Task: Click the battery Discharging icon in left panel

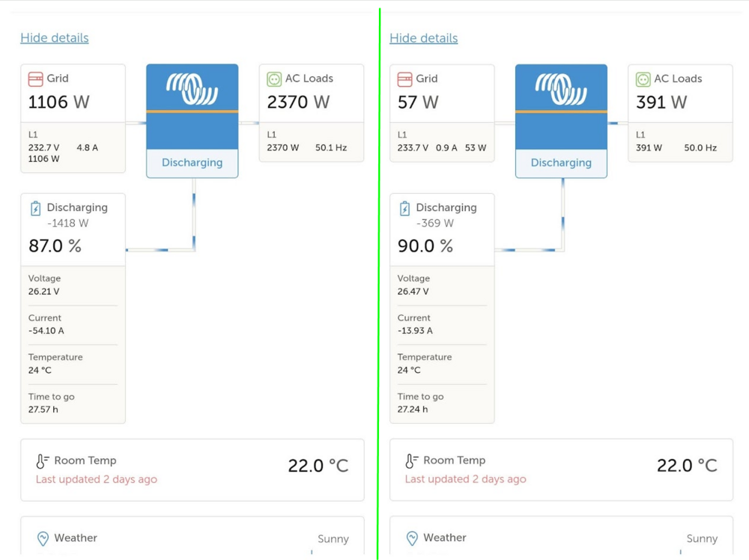Action: click(35, 208)
